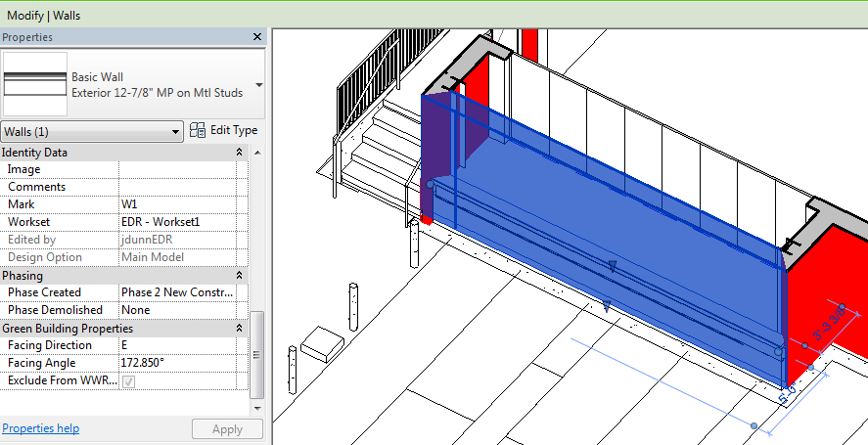Image resolution: width=868 pixels, height=445 pixels.
Task: Click the Edit Type button
Action: tap(224, 130)
